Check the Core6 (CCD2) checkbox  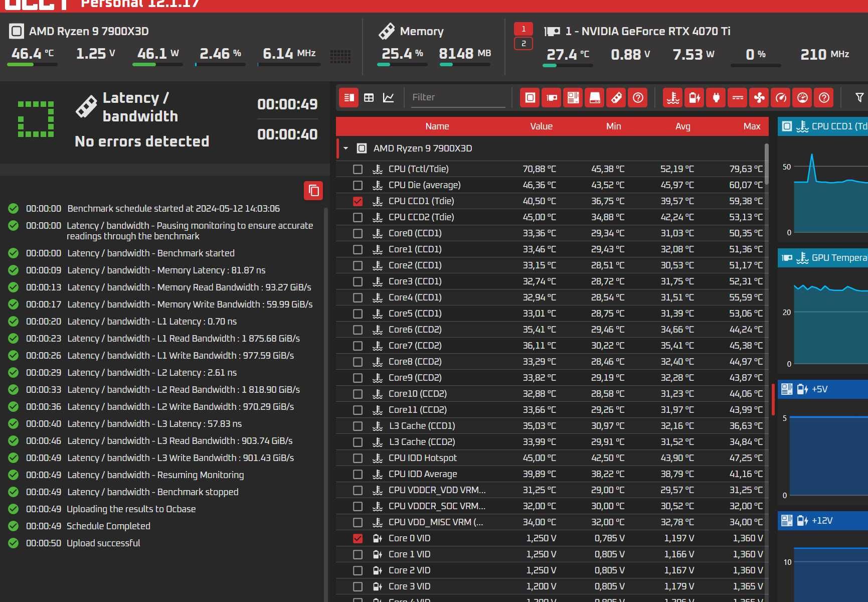pos(358,330)
